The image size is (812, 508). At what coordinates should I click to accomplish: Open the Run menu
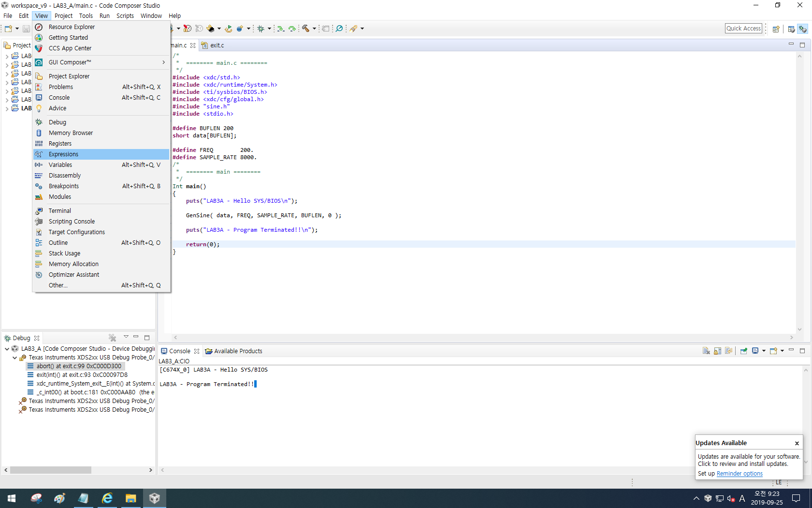coord(104,16)
